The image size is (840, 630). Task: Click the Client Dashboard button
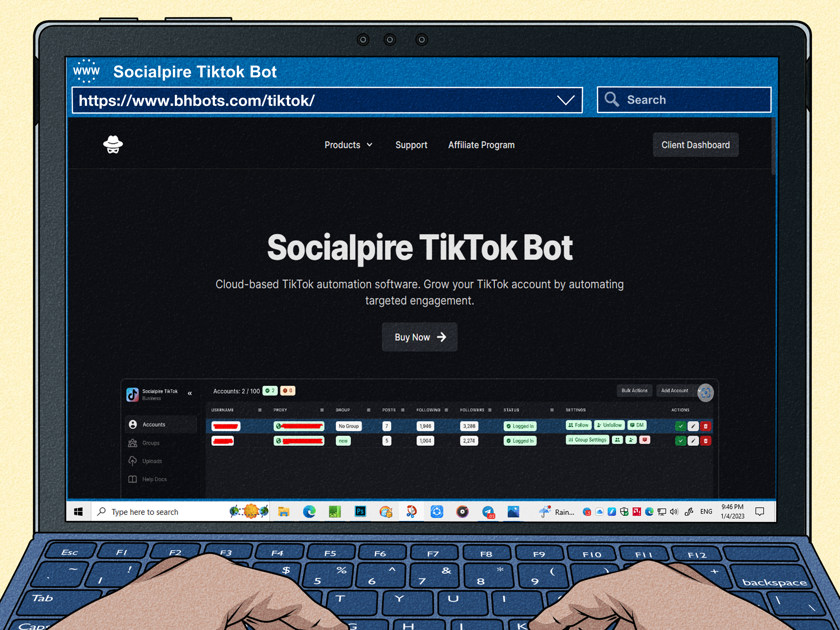(696, 145)
